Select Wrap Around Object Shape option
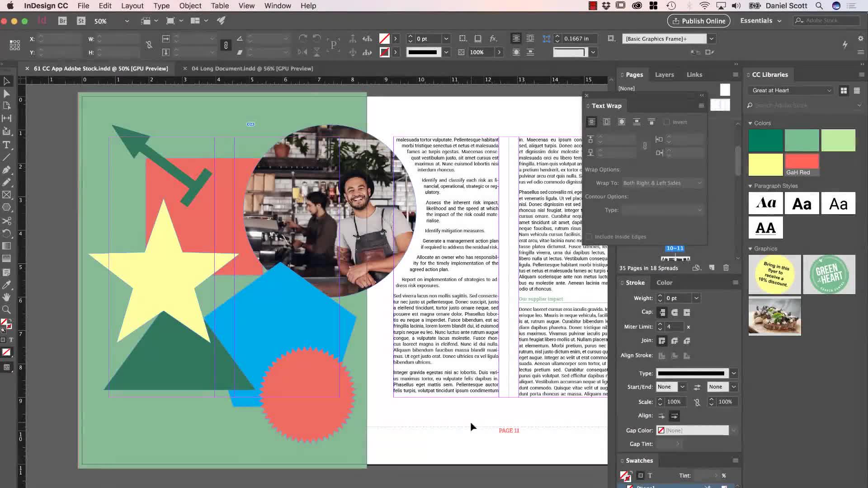Screen dimensions: 868x488 click(x=622, y=122)
